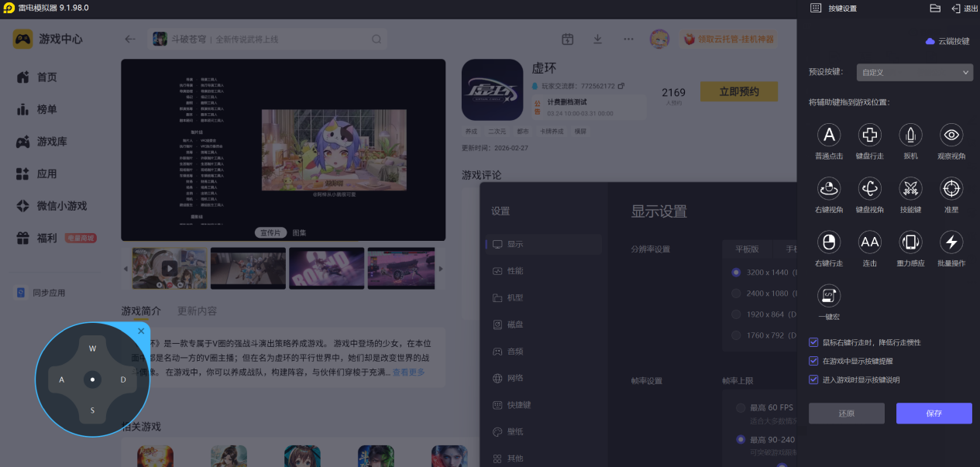Select the 一键宏 macro script icon
980x467 pixels.
tap(829, 296)
